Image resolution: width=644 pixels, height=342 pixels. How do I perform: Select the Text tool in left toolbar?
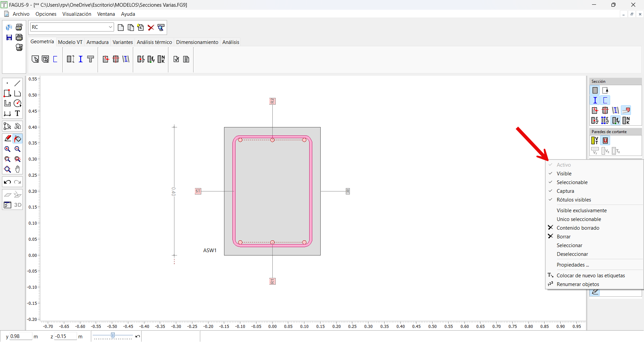(17, 114)
